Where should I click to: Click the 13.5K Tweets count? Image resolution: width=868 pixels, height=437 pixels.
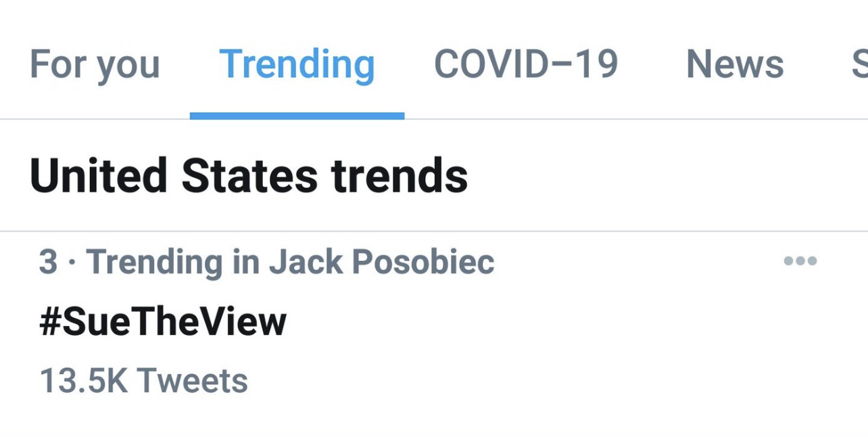tap(143, 381)
